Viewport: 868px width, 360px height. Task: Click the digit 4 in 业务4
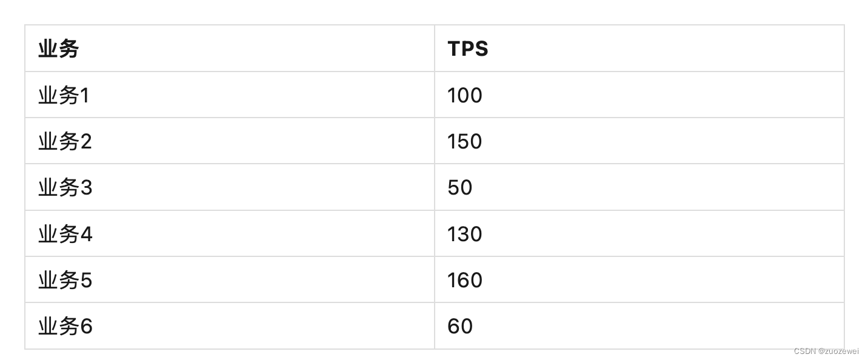click(86, 234)
